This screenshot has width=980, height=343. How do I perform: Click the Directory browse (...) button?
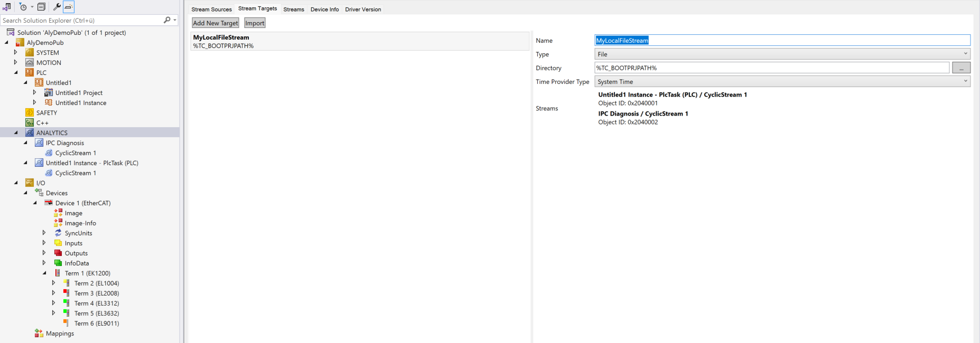coord(961,68)
